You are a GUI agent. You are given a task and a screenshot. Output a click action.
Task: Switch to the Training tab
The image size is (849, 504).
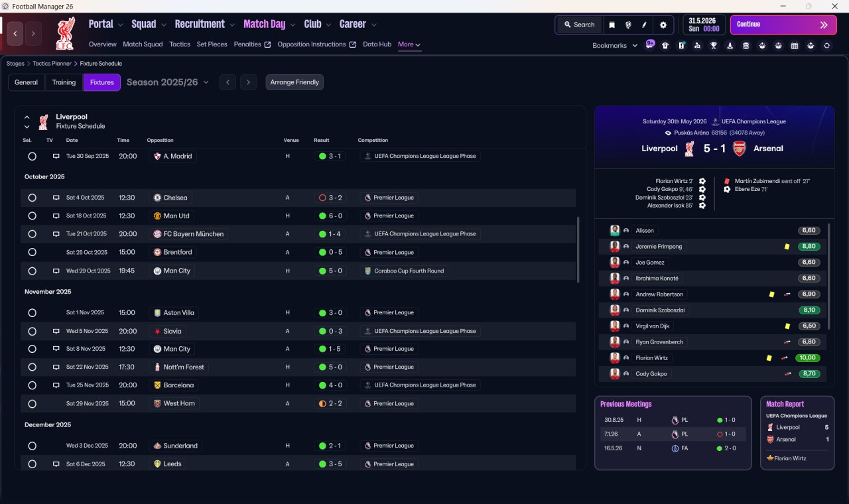point(64,82)
